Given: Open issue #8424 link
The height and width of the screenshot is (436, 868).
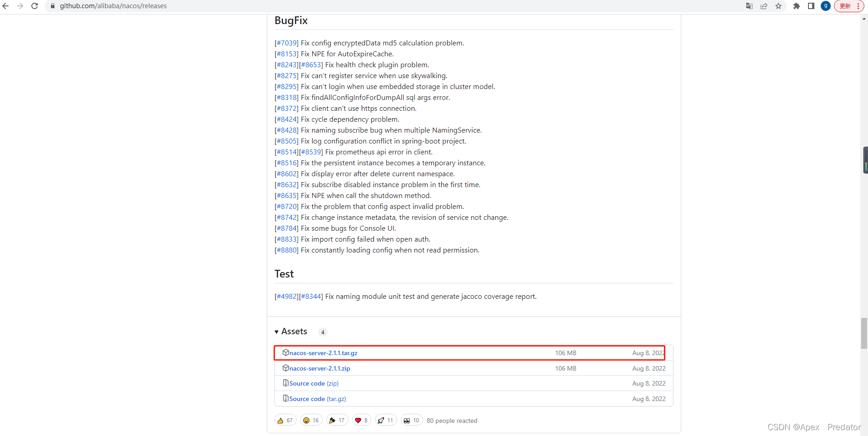Looking at the screenshot, I should pyautogui.click(x=286, y=119).
